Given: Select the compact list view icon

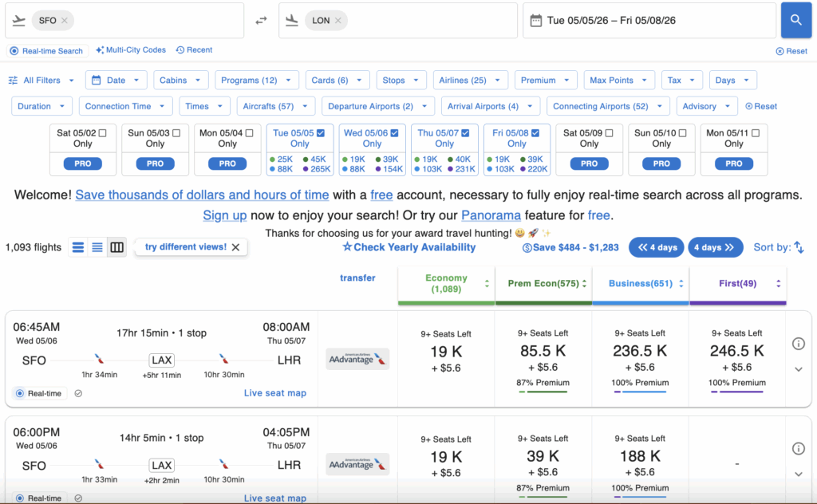Looking at the screenshot, I should click(97, 247).
